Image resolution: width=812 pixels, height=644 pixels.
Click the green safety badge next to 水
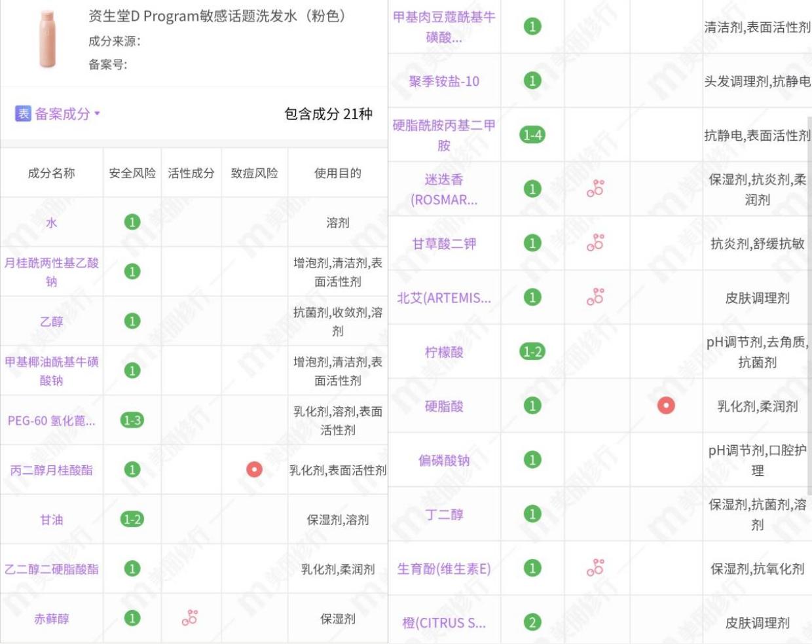(132, 223)
